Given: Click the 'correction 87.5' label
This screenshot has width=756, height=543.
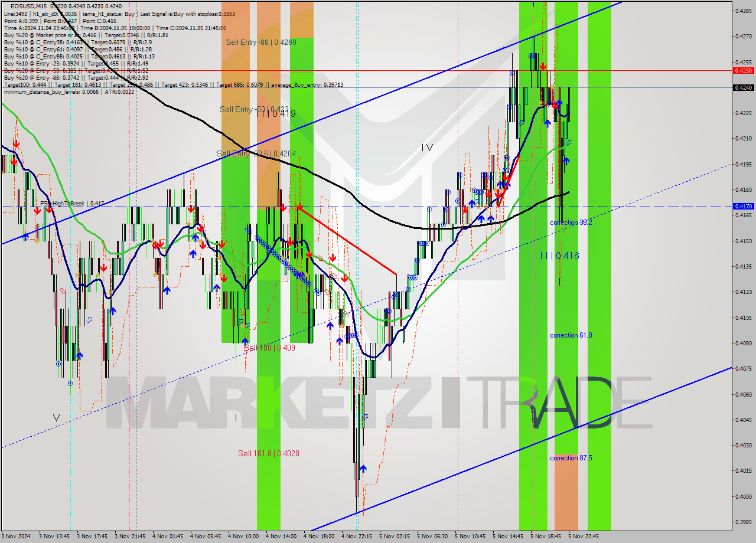Looking at the screenshot, I should click(571, 458).
